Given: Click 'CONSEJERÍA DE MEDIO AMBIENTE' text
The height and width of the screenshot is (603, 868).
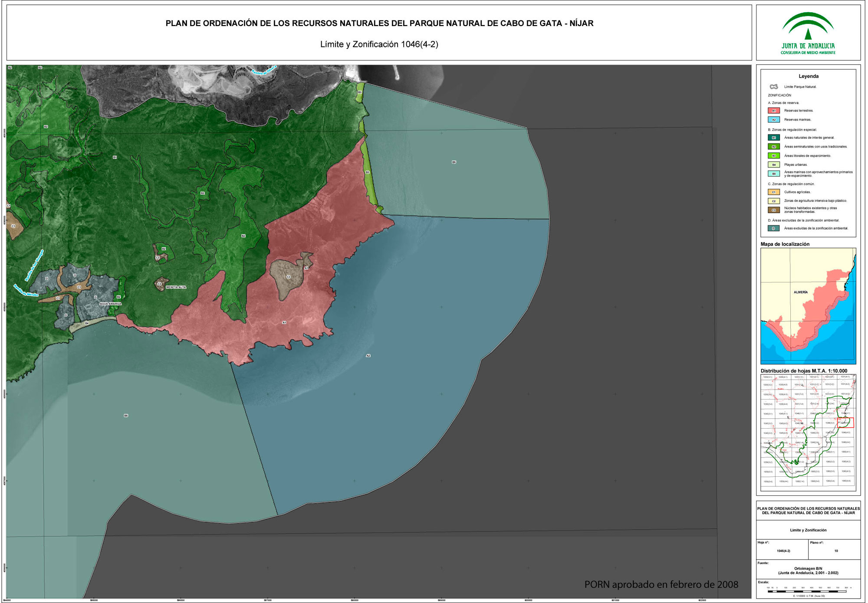Looking at the screenshot, I should [x=808, y=52].
